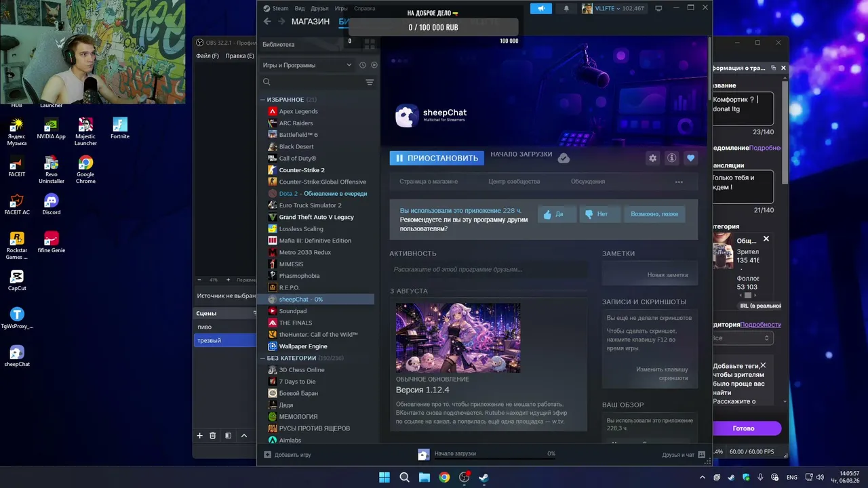Show sheepChat info panel icon
The height and width of the screenshot is (488, 868).
coord(671,158)
